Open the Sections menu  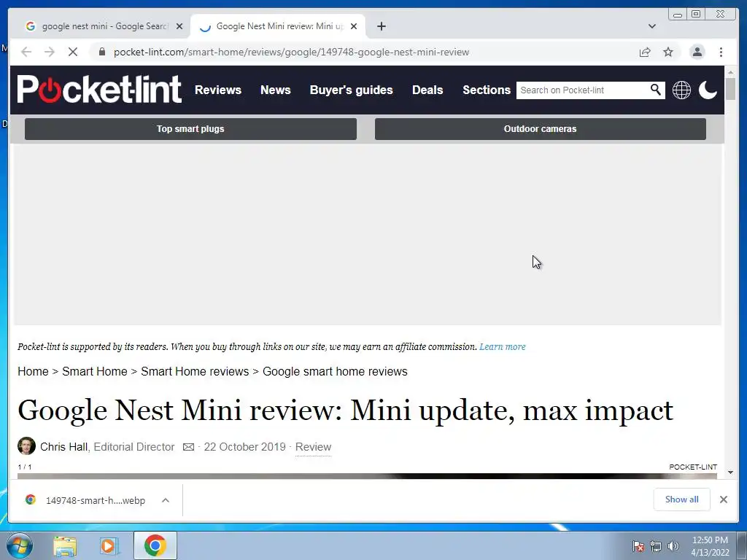[487, 90]
